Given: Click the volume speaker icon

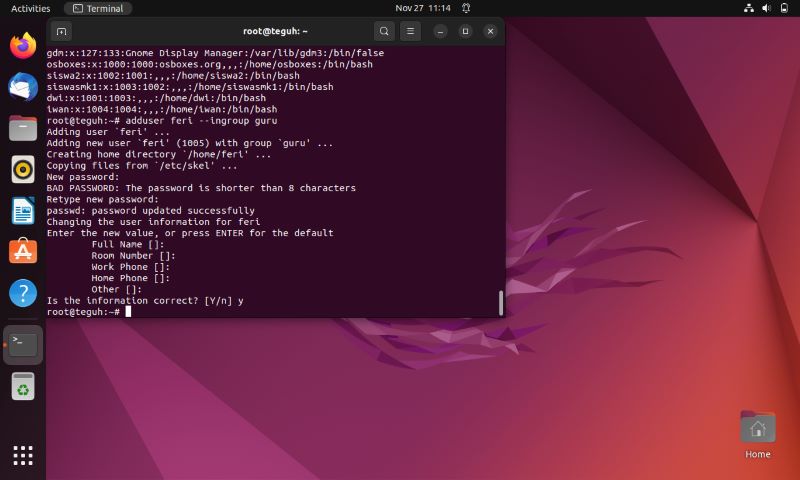Looking at the screenshot, I should coord(766,8).
